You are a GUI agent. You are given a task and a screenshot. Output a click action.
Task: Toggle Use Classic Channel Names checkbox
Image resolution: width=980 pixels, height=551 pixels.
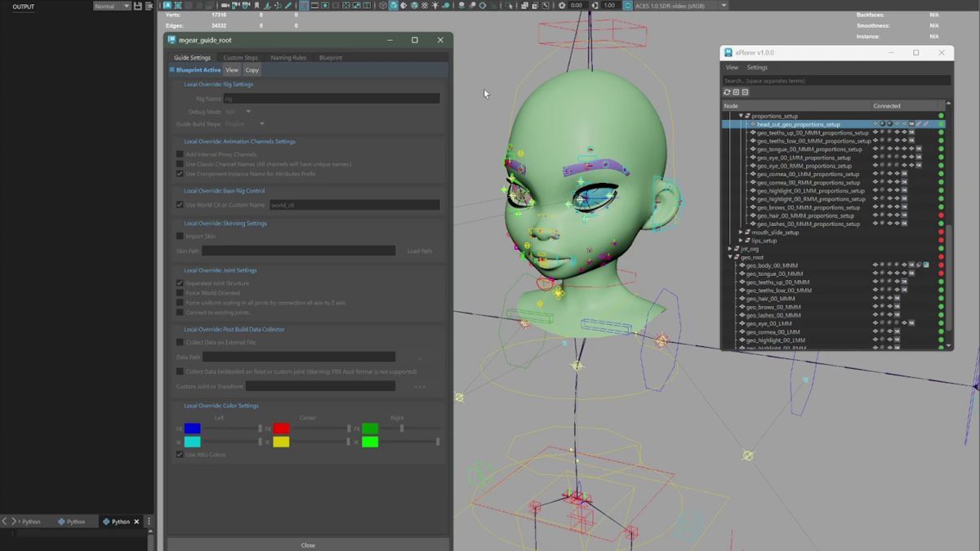click(x=180, y=164)
